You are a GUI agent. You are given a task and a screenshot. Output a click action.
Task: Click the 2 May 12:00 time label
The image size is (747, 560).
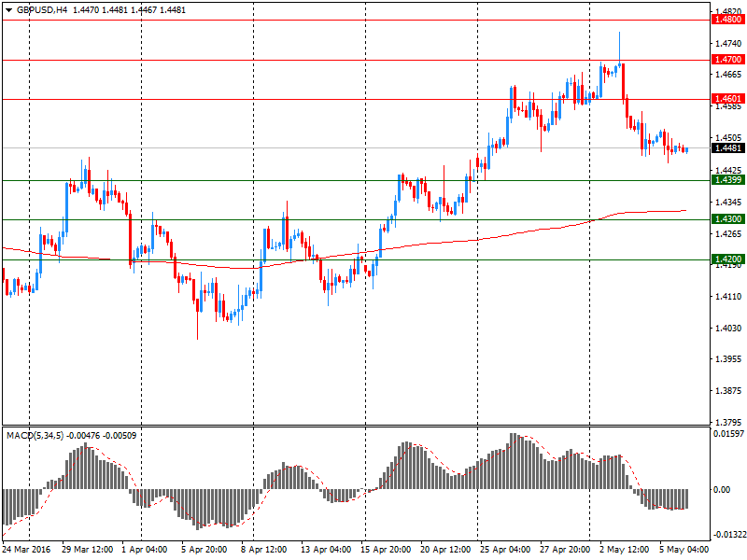point(624,550)
